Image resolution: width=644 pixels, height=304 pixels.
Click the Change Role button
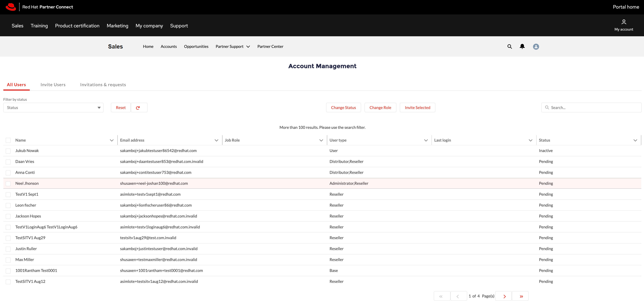380,108
